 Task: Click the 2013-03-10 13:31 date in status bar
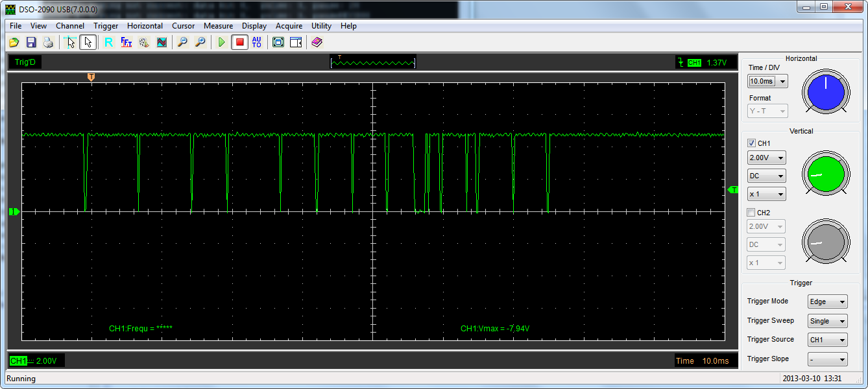pyautogui.click(x=812, y=378)
